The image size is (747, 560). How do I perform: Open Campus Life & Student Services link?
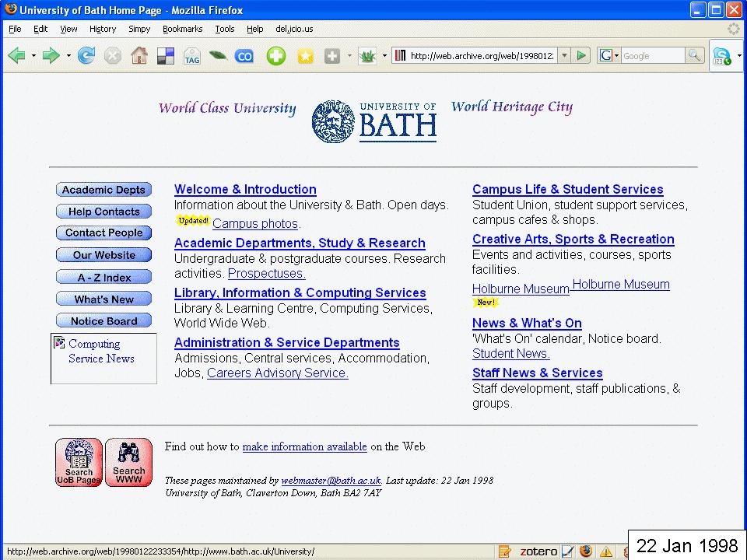tap(568, 190)
